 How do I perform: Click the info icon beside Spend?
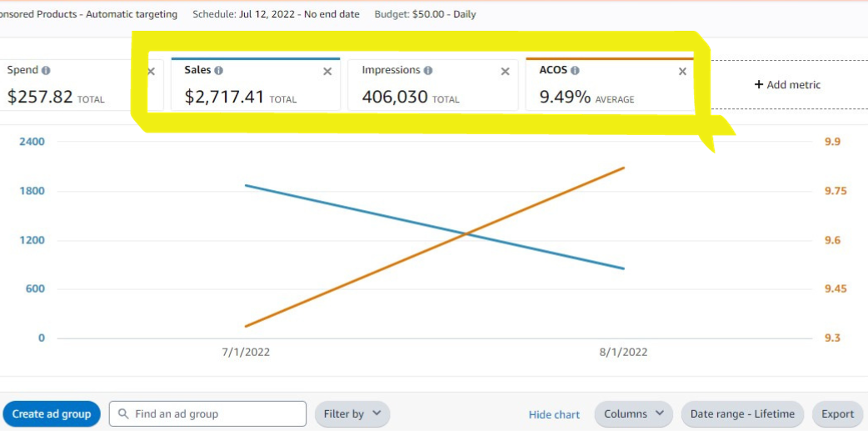pos(46,71)
